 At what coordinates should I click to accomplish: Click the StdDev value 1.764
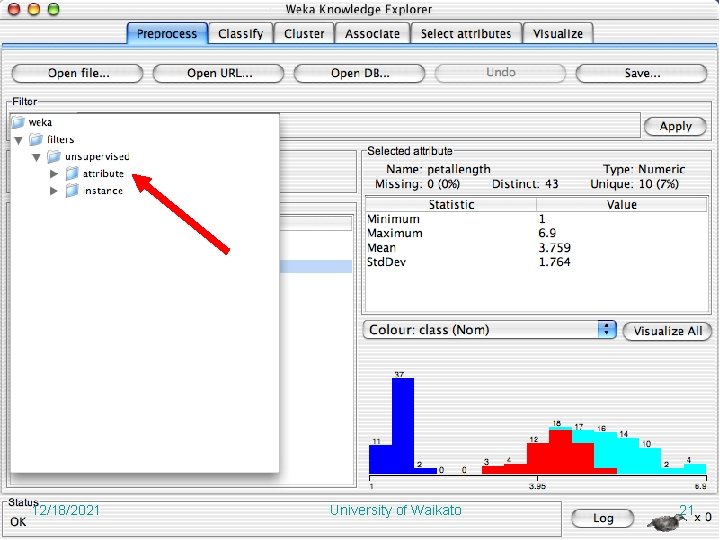[555, 262]
